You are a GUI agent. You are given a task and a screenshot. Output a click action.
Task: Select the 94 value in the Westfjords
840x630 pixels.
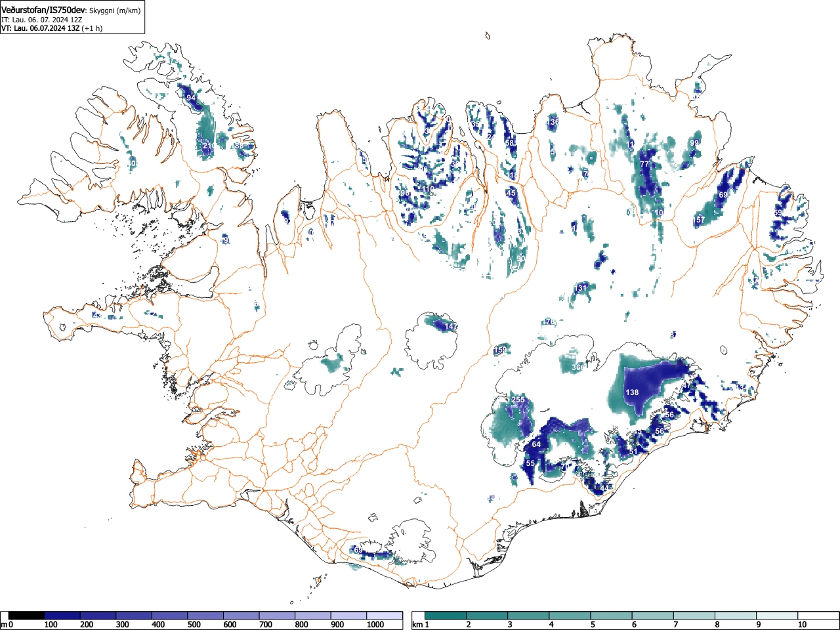191,98
